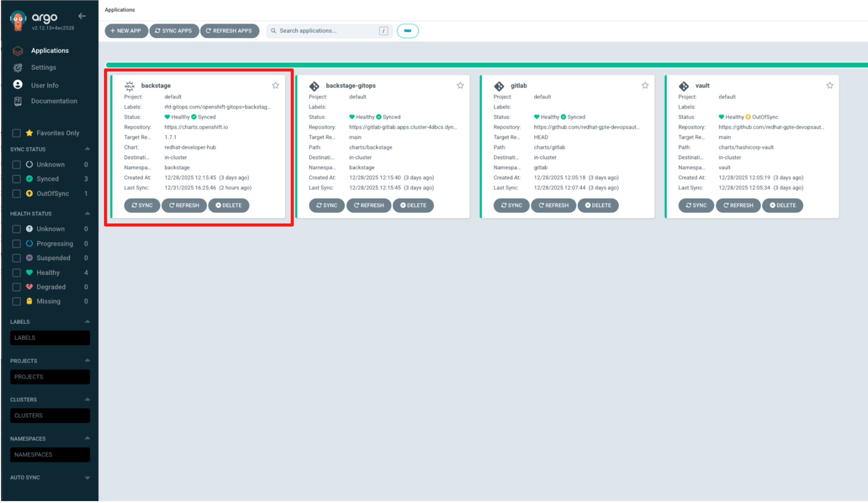
Task: Collapse the Sync Status filter section
Action: pos(87,149)
